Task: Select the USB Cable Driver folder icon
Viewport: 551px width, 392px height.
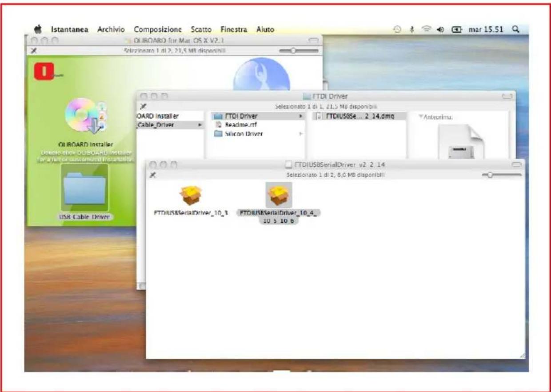Action: (x=84, y=188)
